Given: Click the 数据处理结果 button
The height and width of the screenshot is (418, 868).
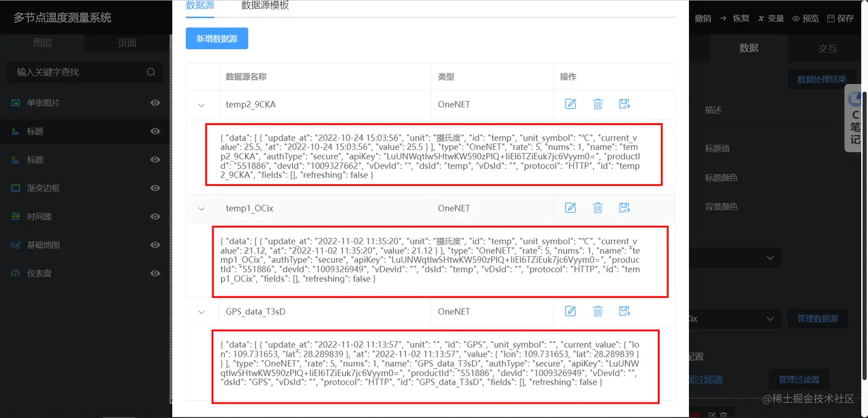Looking at the screenshot, I should point(821,79).
